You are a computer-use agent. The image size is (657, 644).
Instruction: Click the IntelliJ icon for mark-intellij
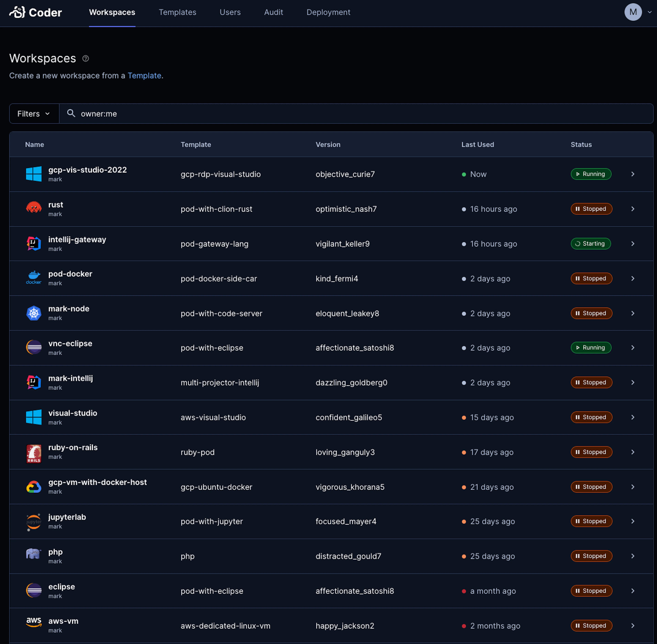click(34, 382)
